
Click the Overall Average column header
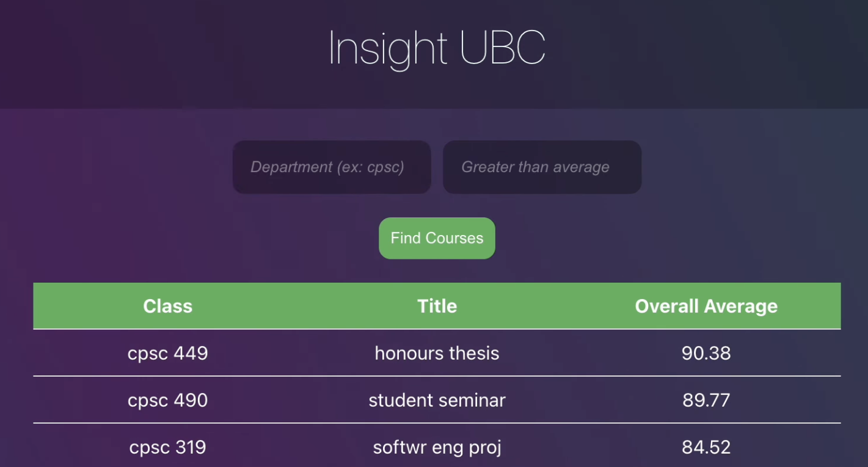click(706, 306)
